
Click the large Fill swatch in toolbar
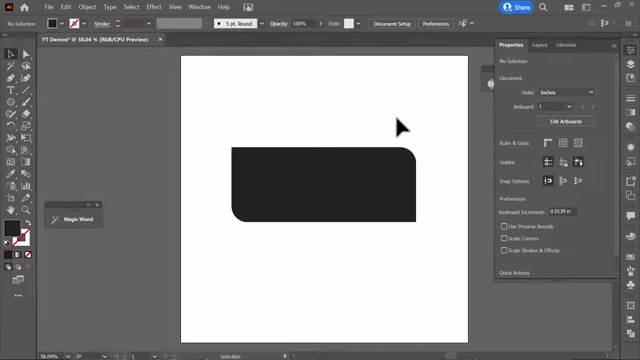click(x=12, y=228)
